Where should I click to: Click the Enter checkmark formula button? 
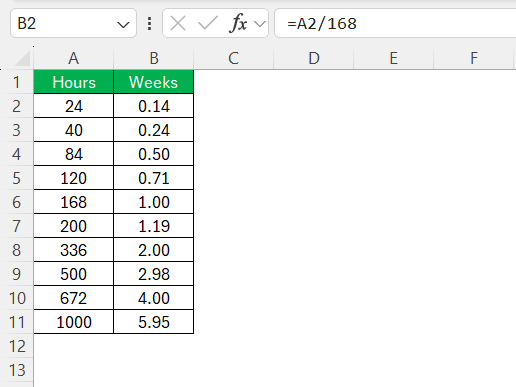click(x=207, y=24)
